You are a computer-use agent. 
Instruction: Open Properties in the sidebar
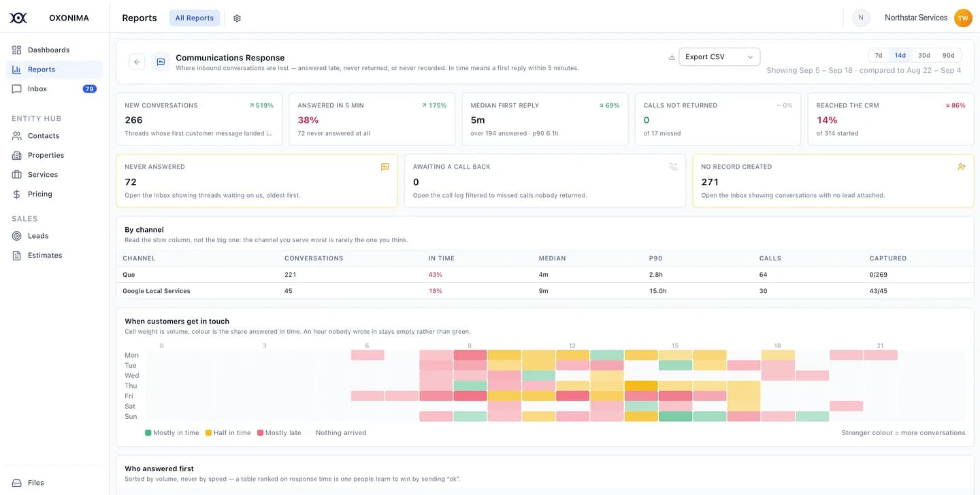pos(54,155)
